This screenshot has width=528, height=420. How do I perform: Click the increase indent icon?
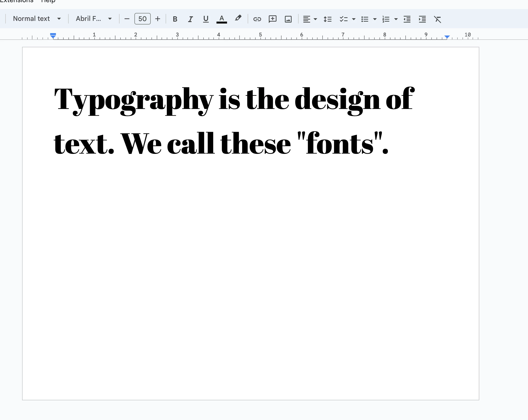422,19
